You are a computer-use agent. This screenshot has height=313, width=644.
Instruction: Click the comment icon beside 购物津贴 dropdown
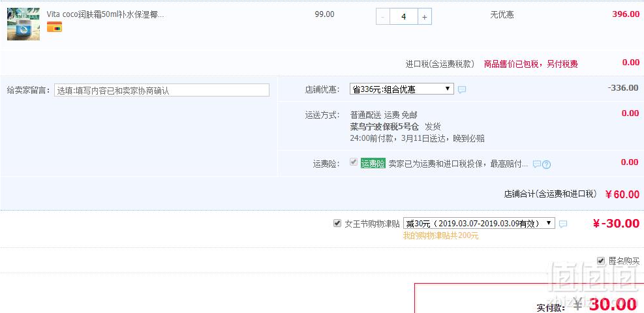pyautogui.click(x=564, y=224)
